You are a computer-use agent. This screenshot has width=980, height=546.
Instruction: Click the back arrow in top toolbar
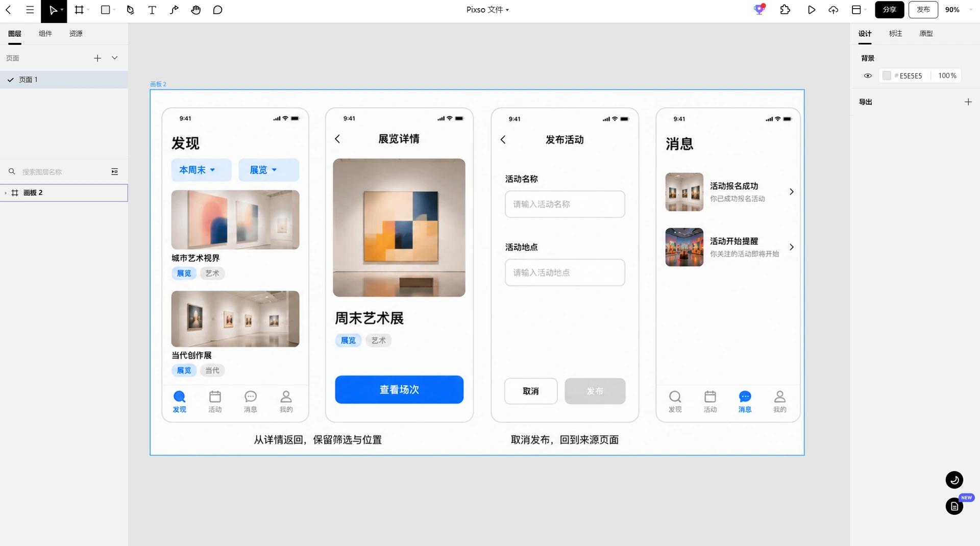8,10
